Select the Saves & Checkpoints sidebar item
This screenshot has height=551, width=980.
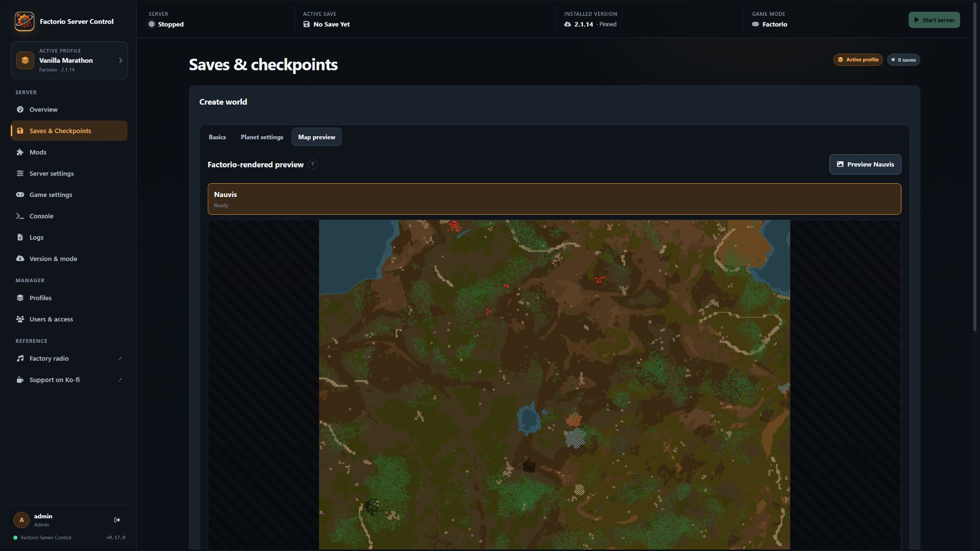pos(69,131)
